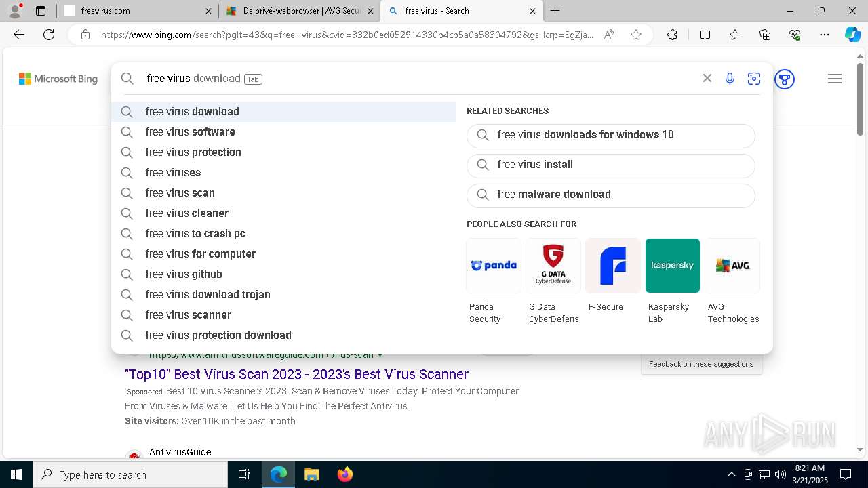Open File Explorer from the taskbar
This screenshot has width=868, height=488.
[x=311, y=474]
